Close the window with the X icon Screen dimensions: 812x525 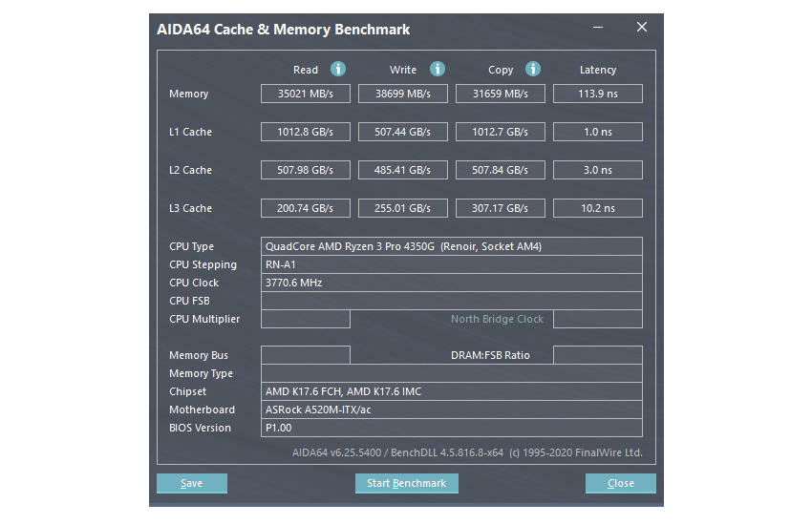[642, 27]
